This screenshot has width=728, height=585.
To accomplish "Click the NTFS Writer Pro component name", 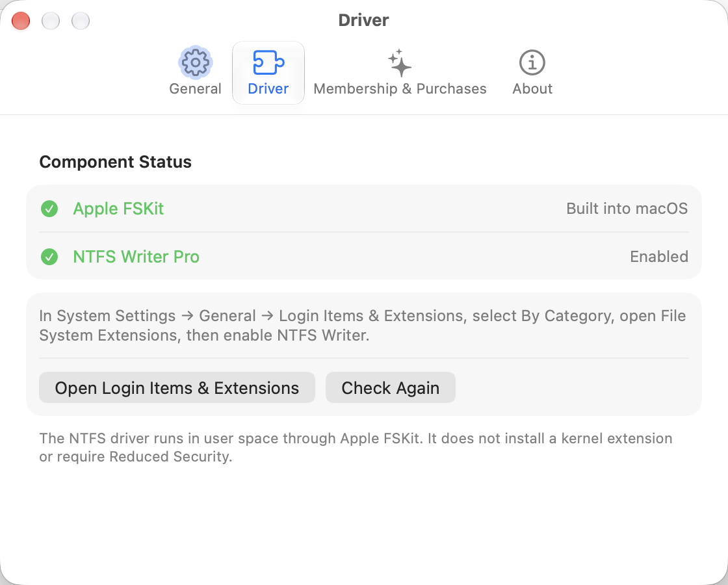I will [136, 257].
